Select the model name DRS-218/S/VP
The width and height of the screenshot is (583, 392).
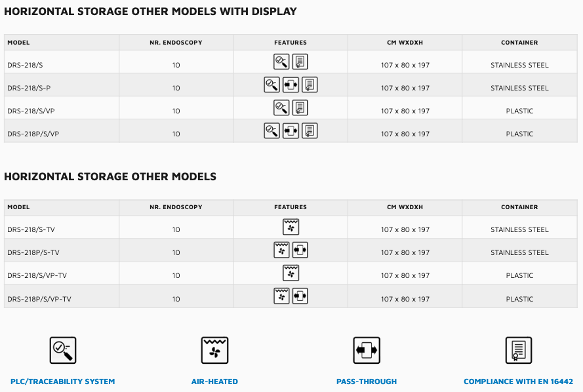[31, 111]
